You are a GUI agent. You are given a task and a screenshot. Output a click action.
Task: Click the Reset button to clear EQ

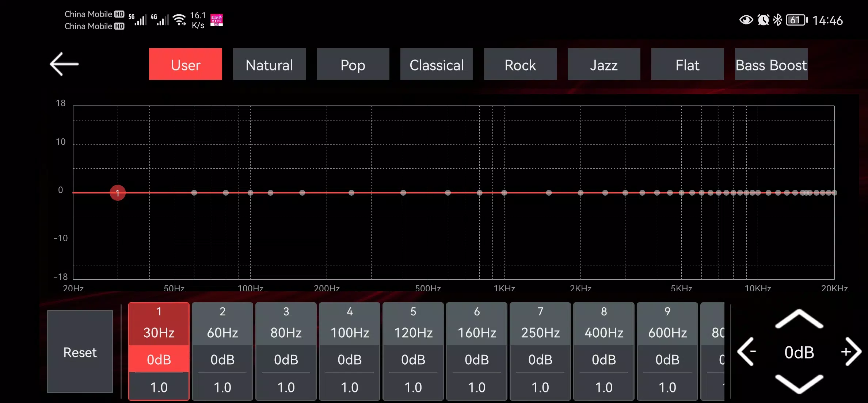pos(80,352)
